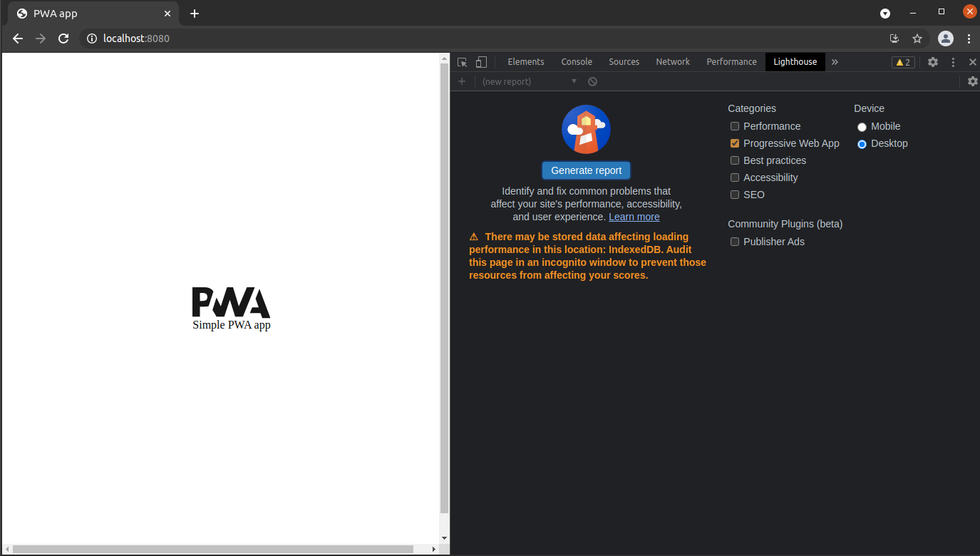Select the Mobile device radio button

pos(862,126)
